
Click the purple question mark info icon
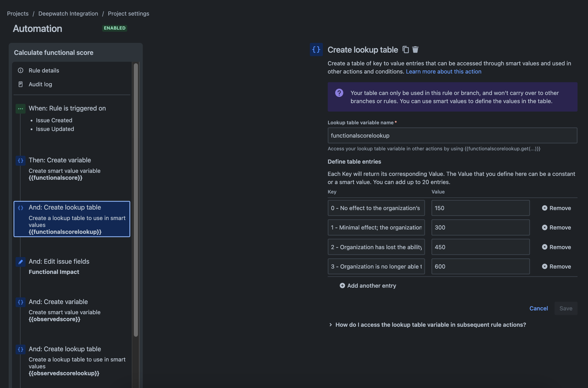339,93
